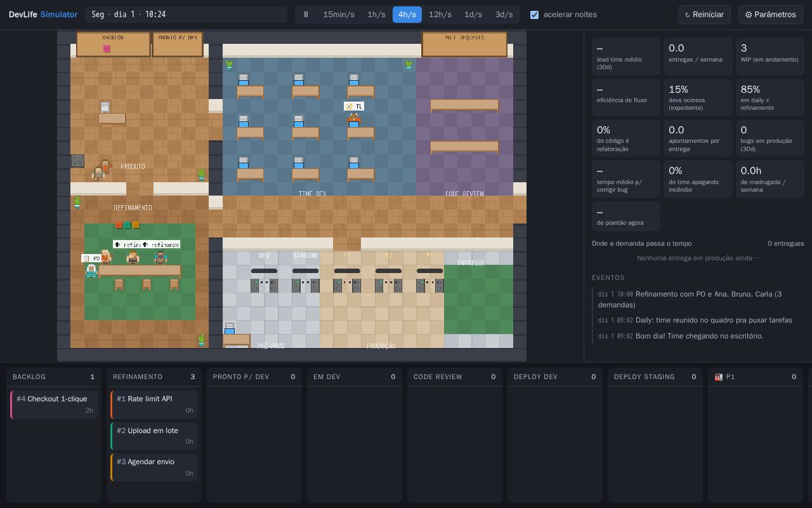The width and height of the screenshot is (812, 508).
Task: Open the Parâmetros settings
Action: point(770,15)
